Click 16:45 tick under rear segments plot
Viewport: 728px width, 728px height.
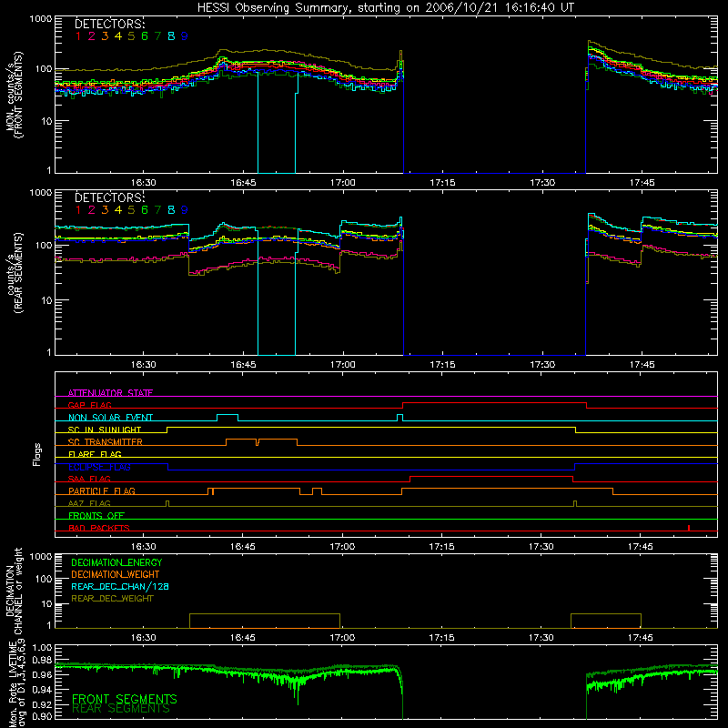[243, 365]
